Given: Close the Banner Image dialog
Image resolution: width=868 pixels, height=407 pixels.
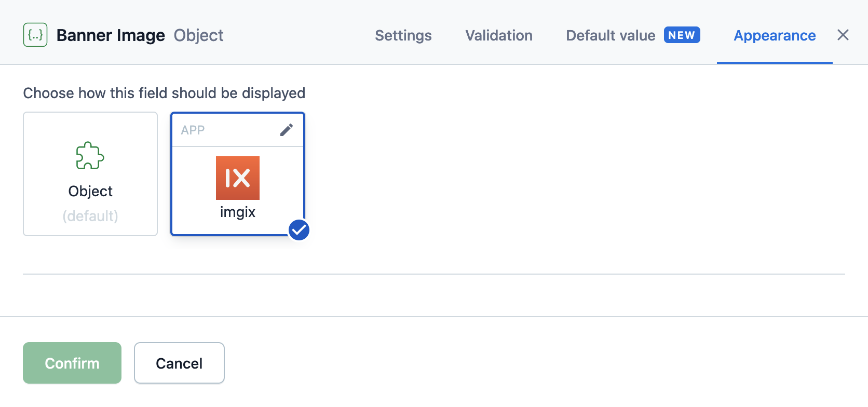Looking at the screenshot, I should [x=843, y=35].
